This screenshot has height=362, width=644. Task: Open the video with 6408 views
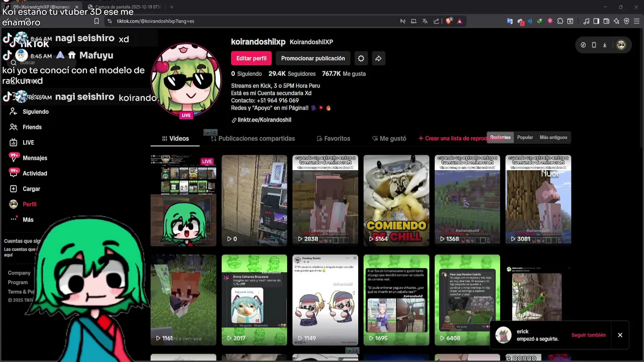coord(467,300)
